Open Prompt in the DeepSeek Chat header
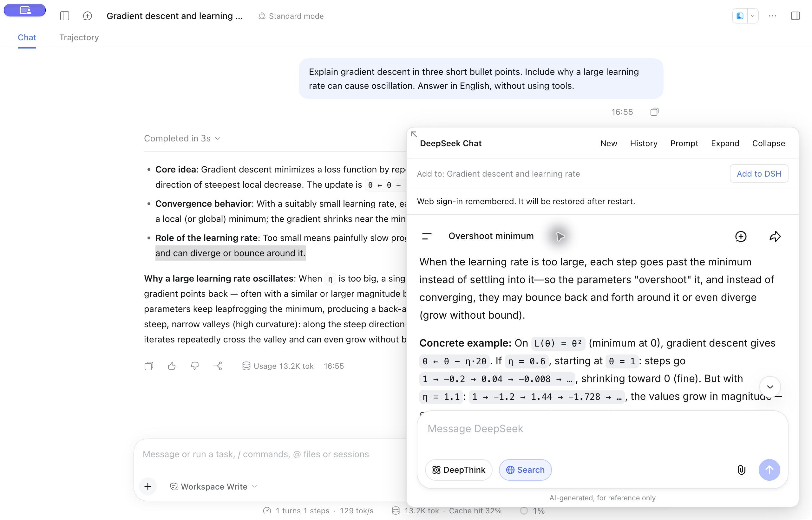Image resolution: width=812 pixels, height=520 pixels. coord(684,143)
